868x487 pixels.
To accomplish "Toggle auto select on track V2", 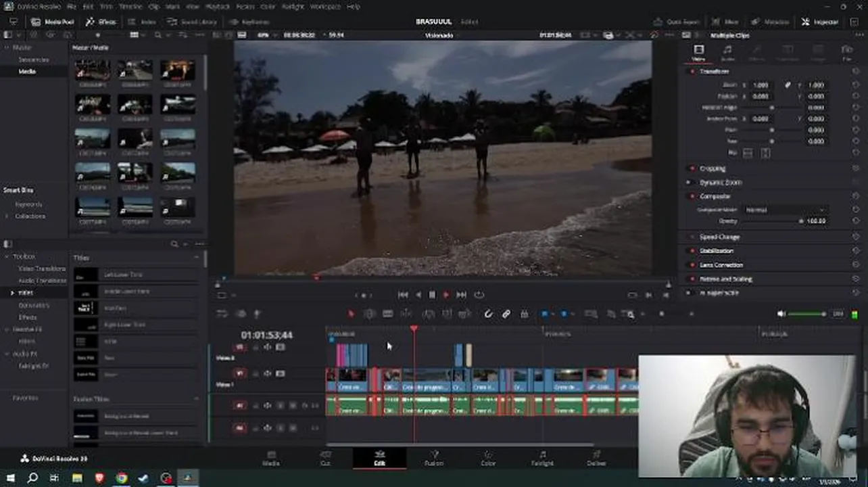I will [268, 347].
